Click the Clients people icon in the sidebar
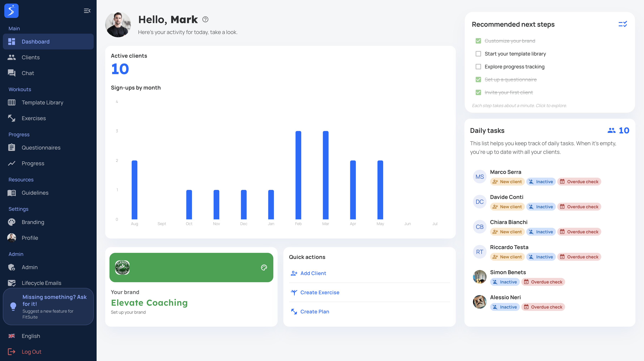 [11, 57]
